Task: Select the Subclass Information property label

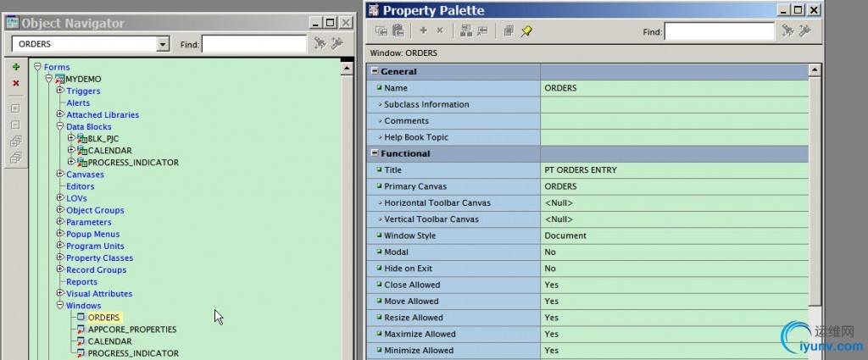Action: pos(426,104)
